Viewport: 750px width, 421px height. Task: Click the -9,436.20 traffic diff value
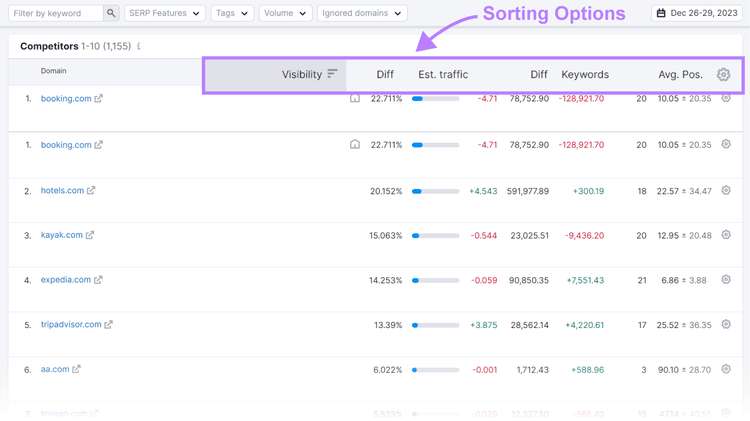point(585,236)
